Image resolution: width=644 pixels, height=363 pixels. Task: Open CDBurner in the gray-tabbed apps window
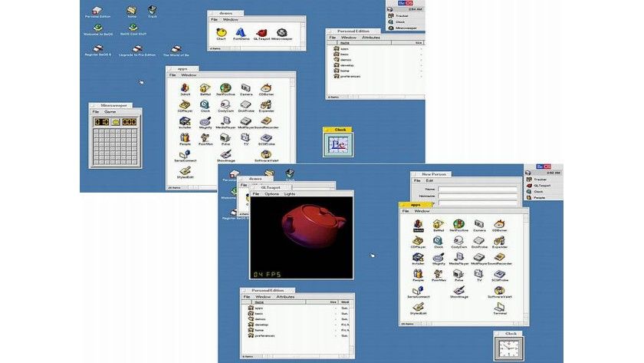[266, 90]
